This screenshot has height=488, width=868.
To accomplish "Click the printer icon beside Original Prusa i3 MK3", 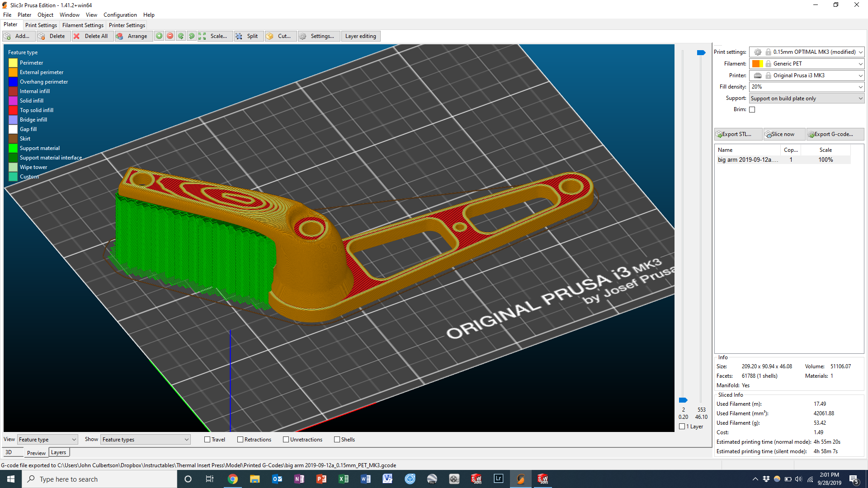I will pyautogui.click(x=758, y=75).
